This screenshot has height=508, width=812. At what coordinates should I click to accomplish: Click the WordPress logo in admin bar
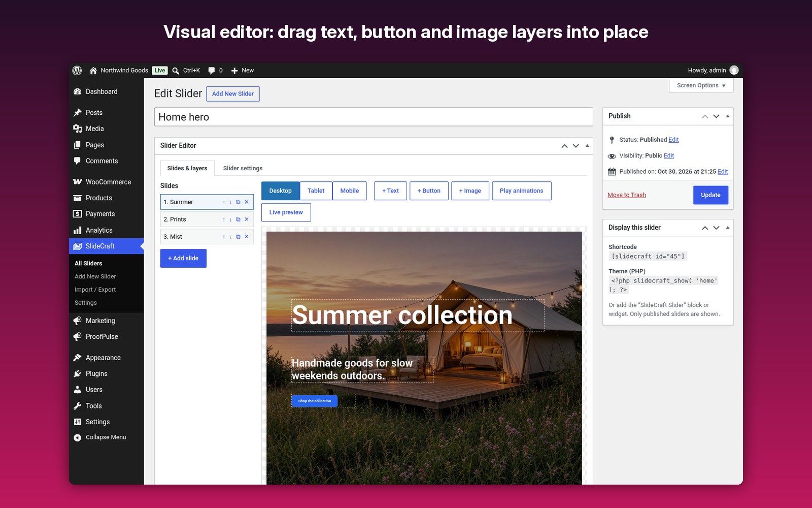[x=77, y=71]
